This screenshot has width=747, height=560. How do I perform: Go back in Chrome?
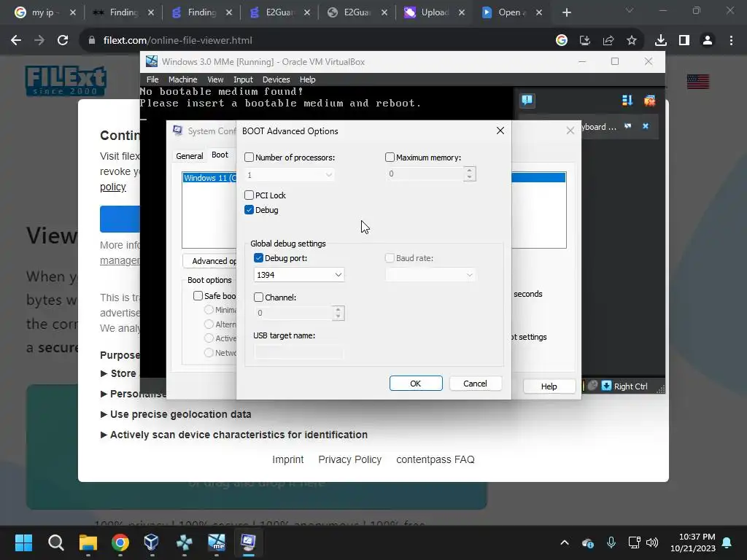pyautogui.click(x=16, y=41)
